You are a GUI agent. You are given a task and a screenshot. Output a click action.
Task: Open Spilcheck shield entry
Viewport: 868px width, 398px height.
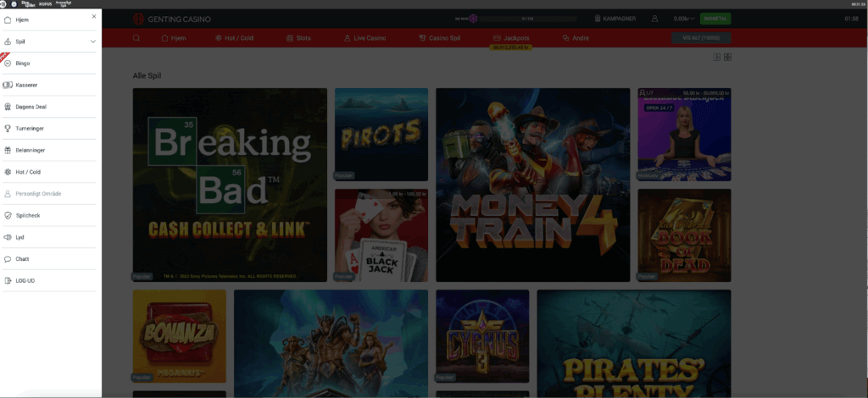[x=48, y=216]
